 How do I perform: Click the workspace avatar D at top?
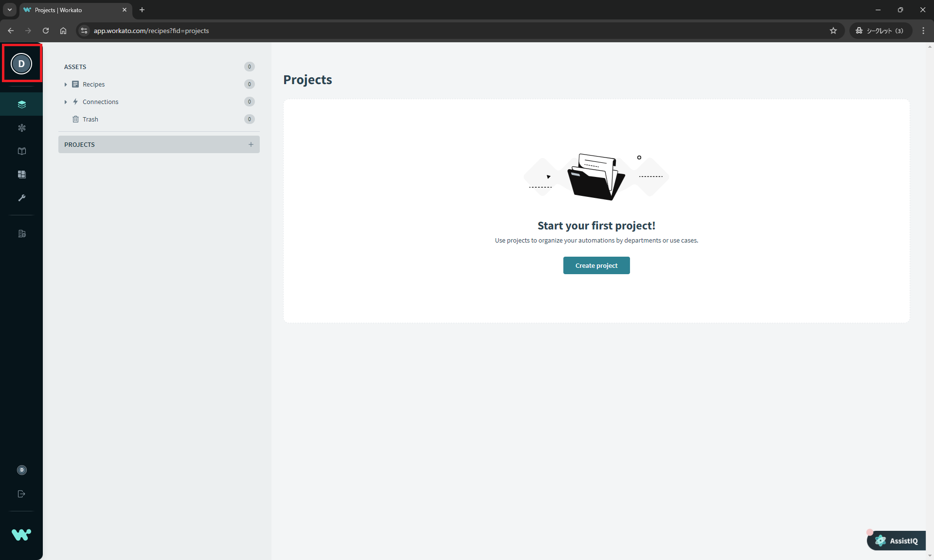click(21, 64)
